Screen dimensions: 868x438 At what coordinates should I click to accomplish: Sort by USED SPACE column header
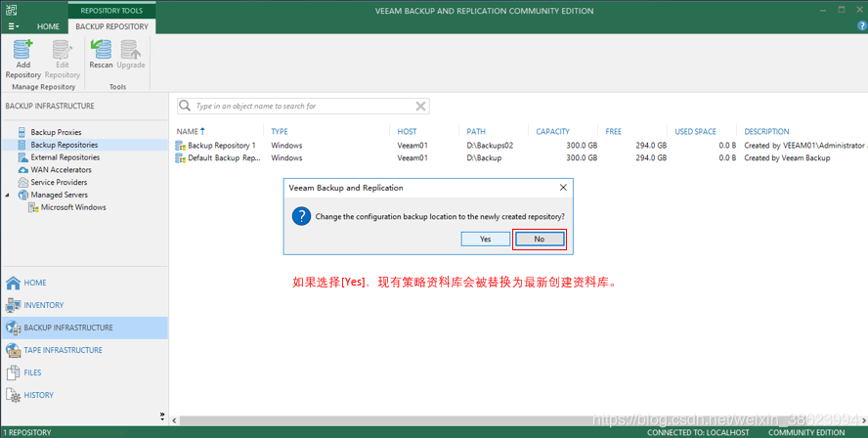695,131
